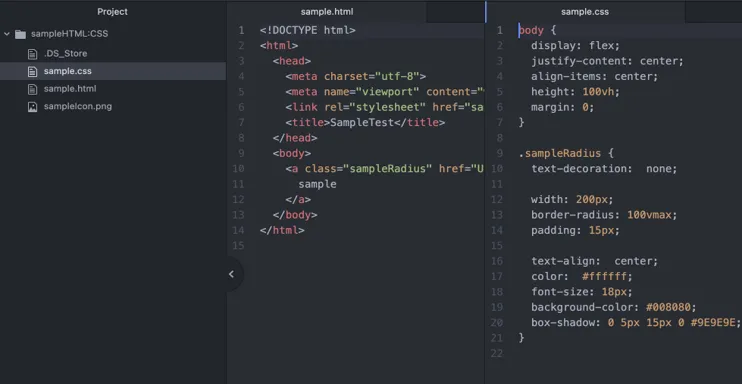Switch to the sample.css editor tab
Viewport: 742px width, 384px height.
(x=585, y=12)
